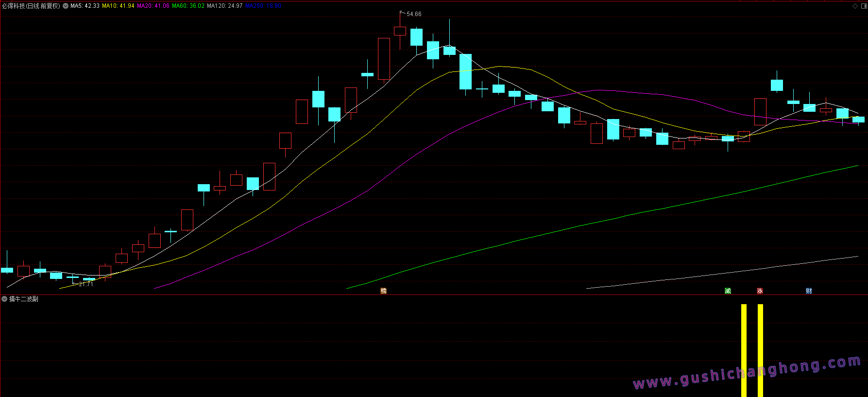
Task: Click the second yellow signal bar
Action: [760, 350]
